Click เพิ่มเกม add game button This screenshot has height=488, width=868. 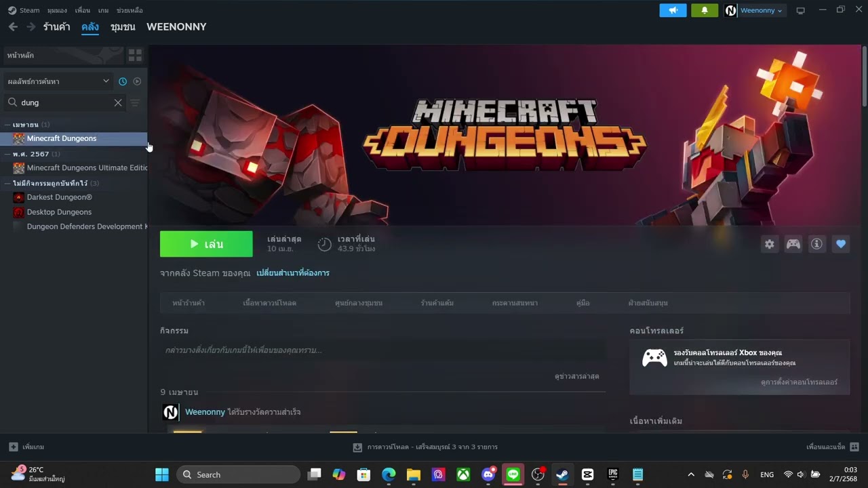26,447
